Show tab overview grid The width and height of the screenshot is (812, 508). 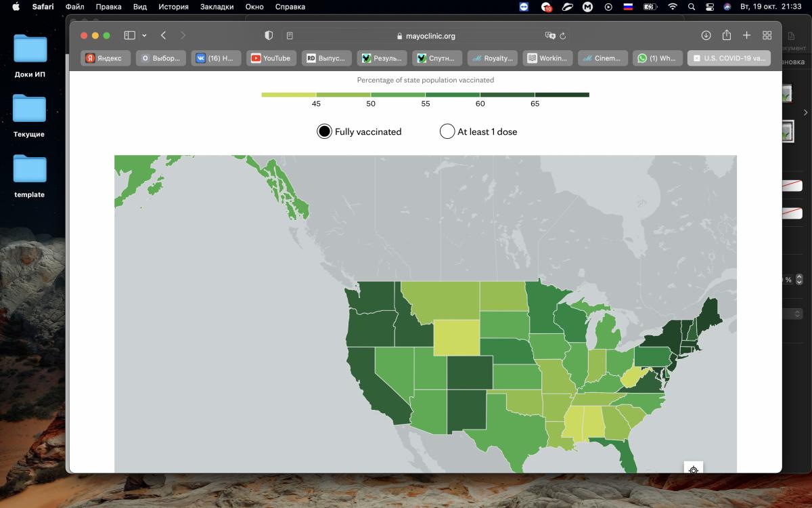click(767, 35)
